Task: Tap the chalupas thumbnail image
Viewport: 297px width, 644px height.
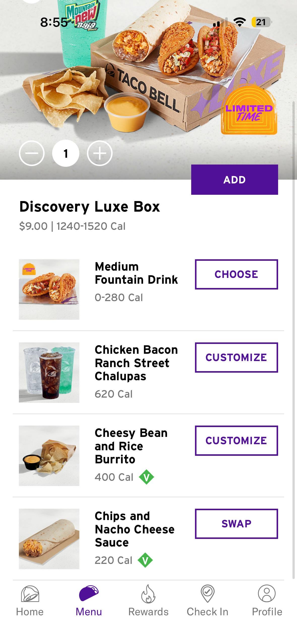Action: coord(49,289)
